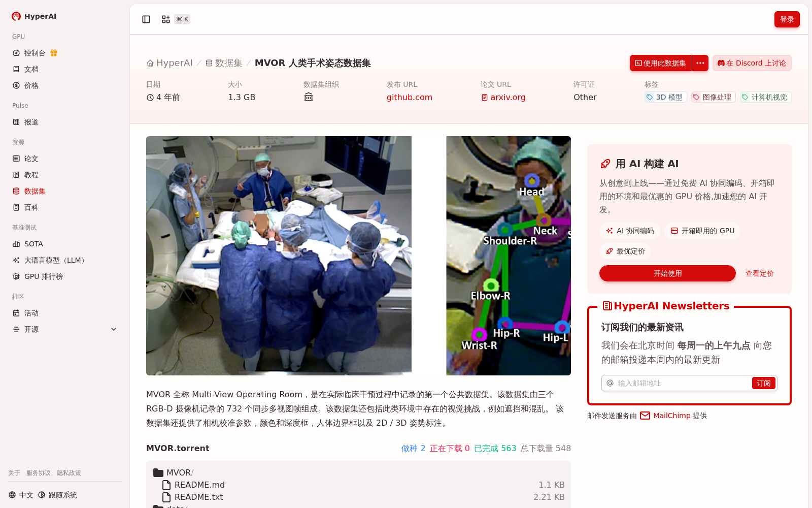The width and height of the screenshot is (812, 508).
Task: Click the newspaper icon in HyperAI Newsletters
Action: pyautogui.click(x=607, y=306)
